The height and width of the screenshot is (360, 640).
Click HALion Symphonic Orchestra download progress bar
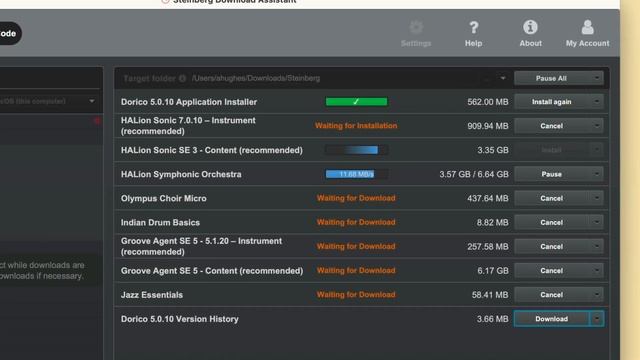click(356, 174)
